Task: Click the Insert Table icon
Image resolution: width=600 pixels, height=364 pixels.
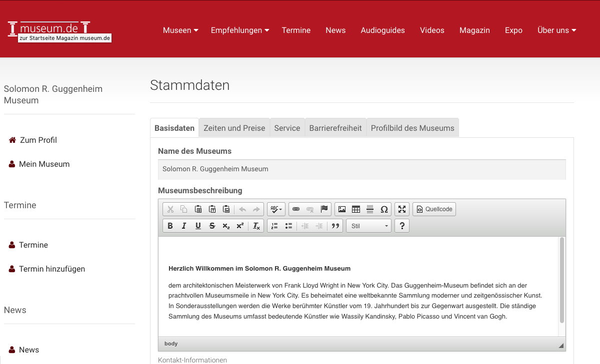Action: click(356, 209)
